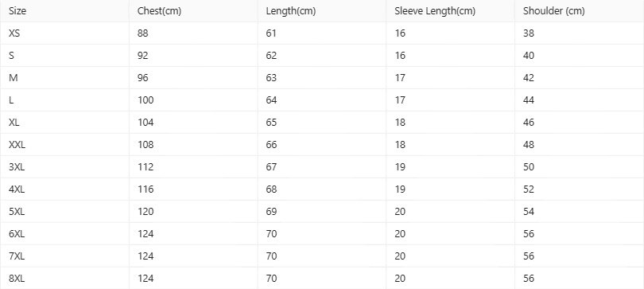This screenshot has width=644, height=289.
Task: Select length value 65 in XL row
Action: click(271, 123)
